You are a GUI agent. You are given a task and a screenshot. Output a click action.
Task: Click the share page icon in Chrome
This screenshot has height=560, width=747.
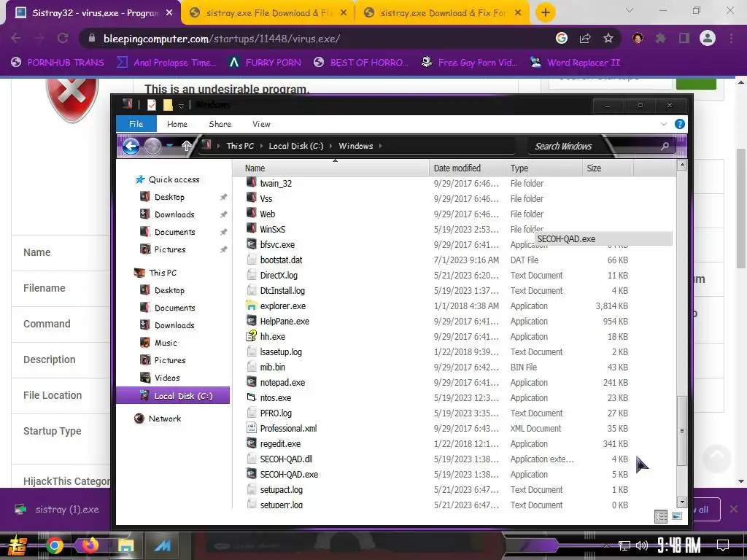pos(585,39)
